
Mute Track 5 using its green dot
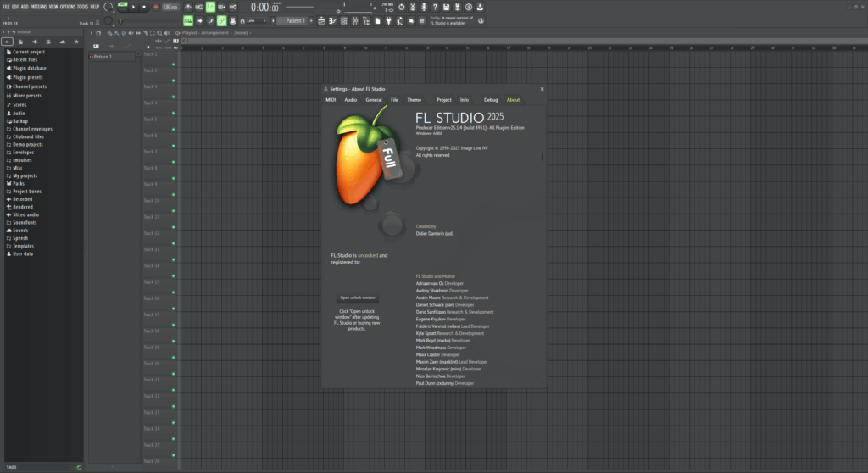click(173, 130)
